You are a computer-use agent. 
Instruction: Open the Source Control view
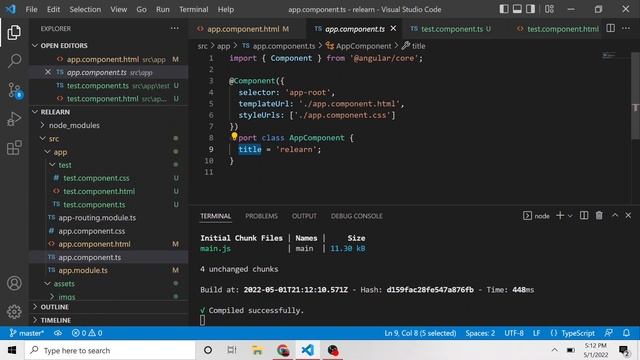click(x=15, y=90)
